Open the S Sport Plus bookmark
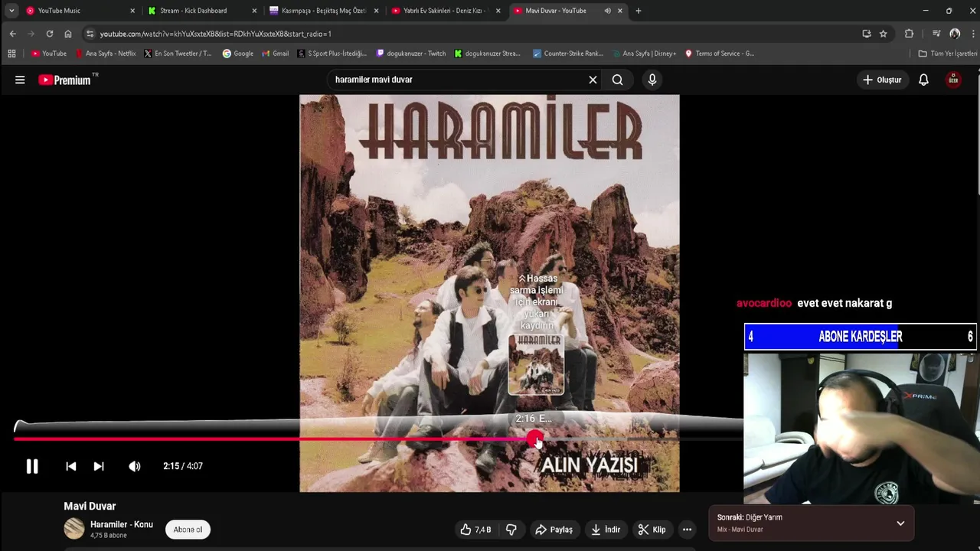This screenshot has width=980, height=551. 332,54
